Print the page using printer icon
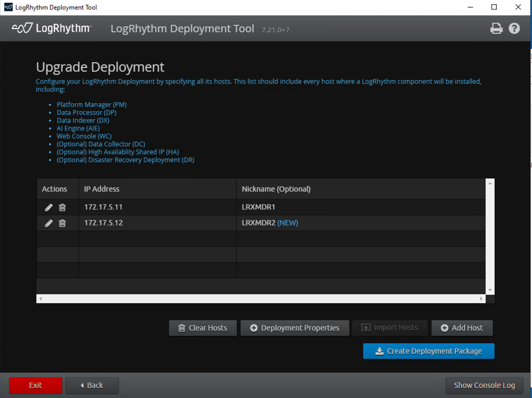 point(496,28)
